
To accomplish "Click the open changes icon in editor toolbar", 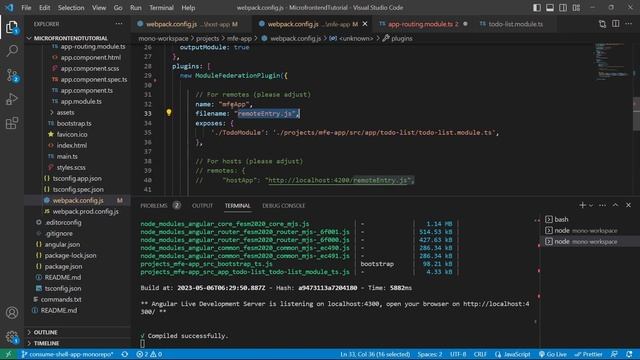I will [x=602, y=24].
